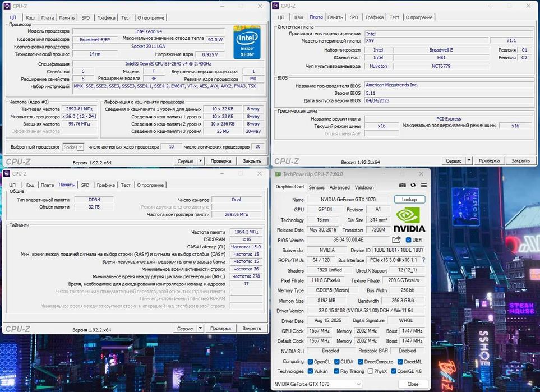Click Сервис button in the Плата window
Viewport: 540px width, 392px height.
click(454, 160)
